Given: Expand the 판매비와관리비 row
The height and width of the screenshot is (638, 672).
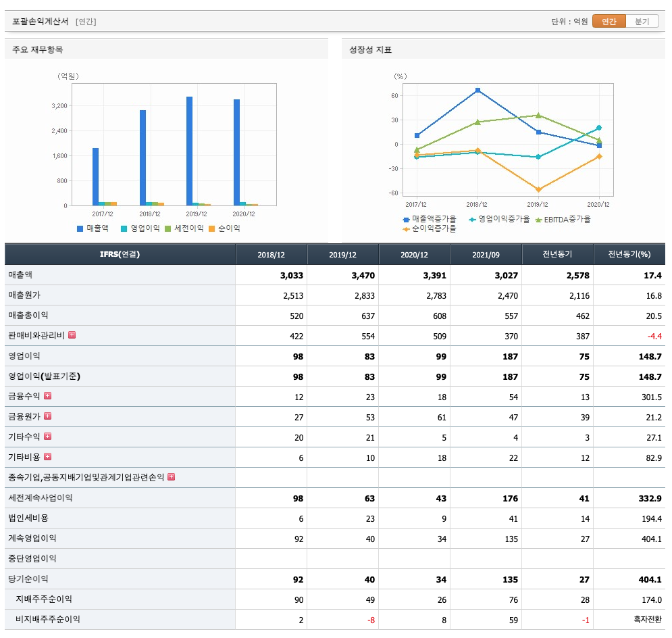Looking at the screenshot, I should click(x=72, y=335).
